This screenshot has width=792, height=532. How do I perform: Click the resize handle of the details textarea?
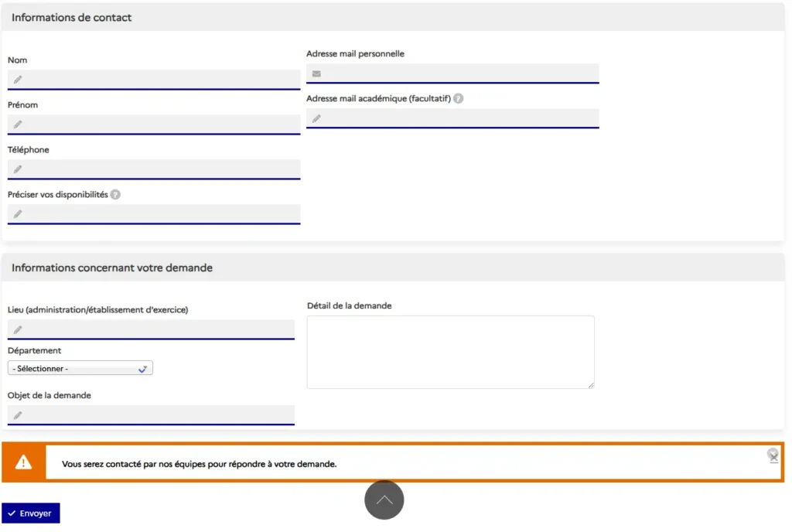coord(591,385)
